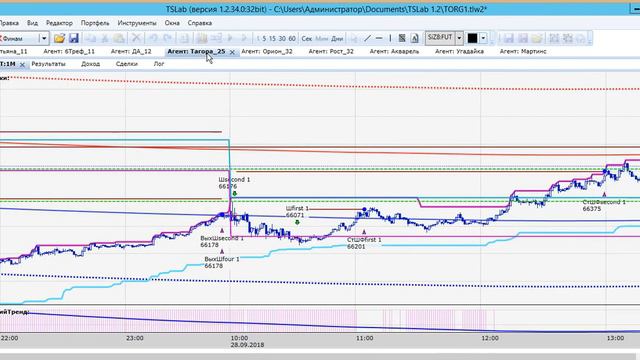
Task: Switch to Агент: Мартинс tab
Action: [x=523, y=51]
